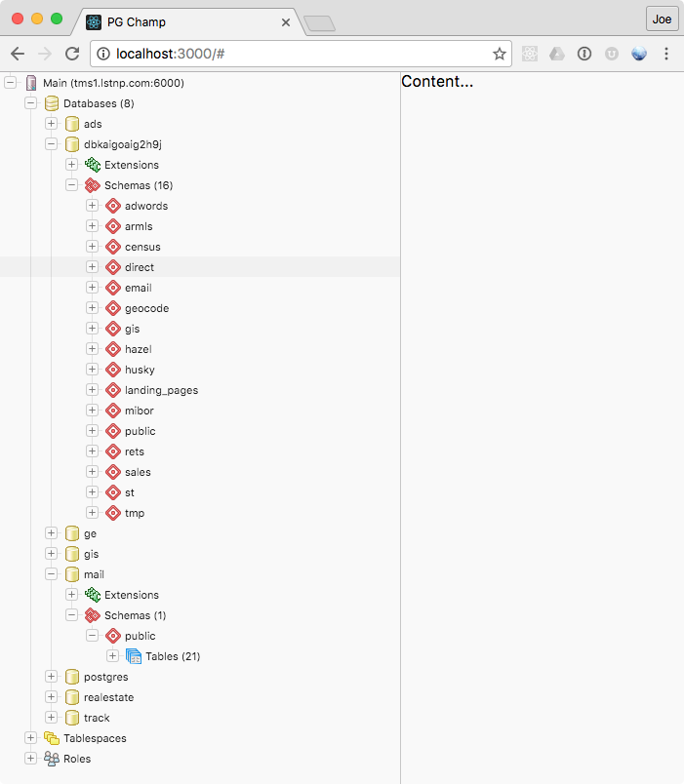
Task: Click the Schemas (16) icon
Action: [x=93, y=185]
